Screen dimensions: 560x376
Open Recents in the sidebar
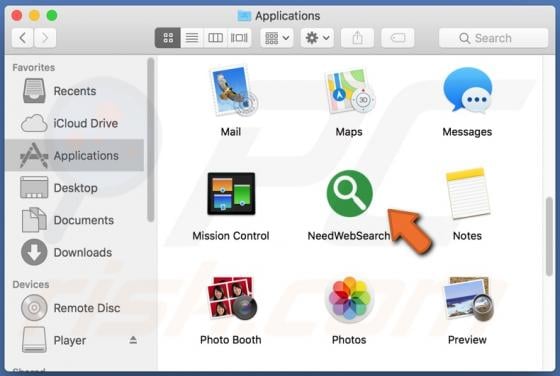tap(74, 91)
